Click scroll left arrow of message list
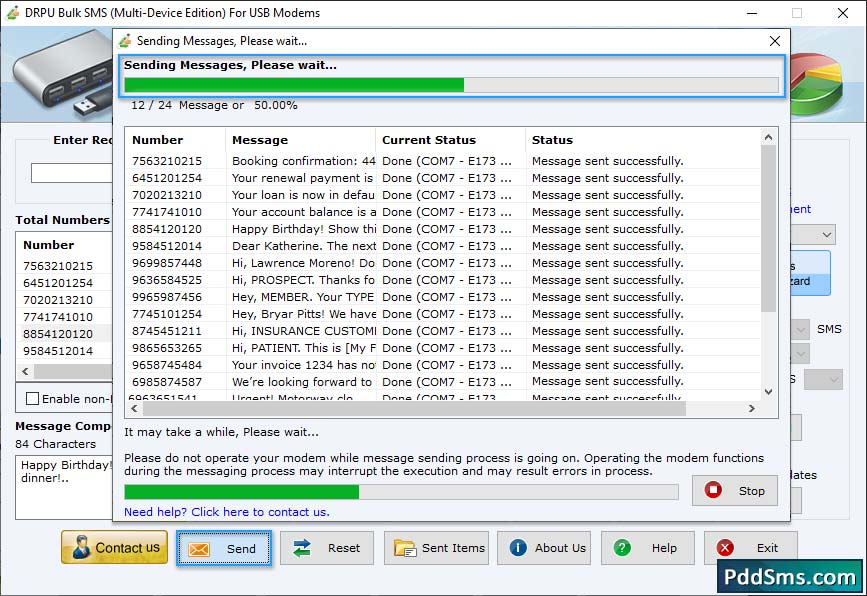The image size is (867, 596). click(x=134, y=409)
